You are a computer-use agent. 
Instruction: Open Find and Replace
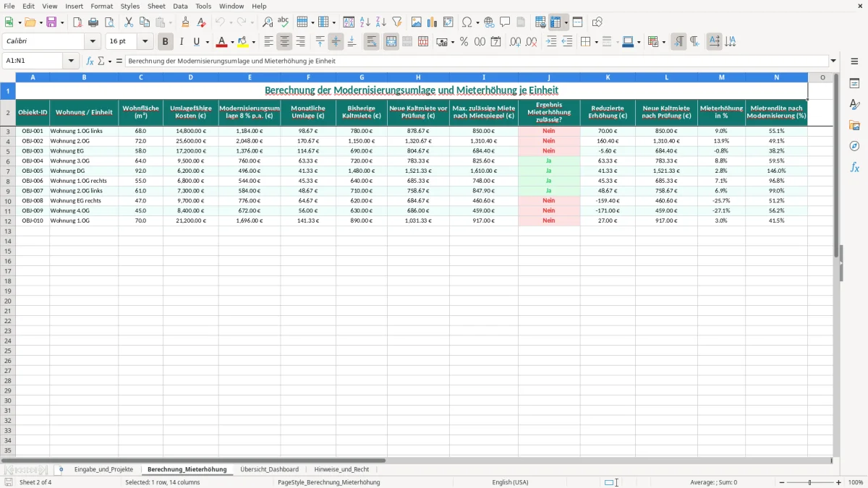(x=268, y=22)
